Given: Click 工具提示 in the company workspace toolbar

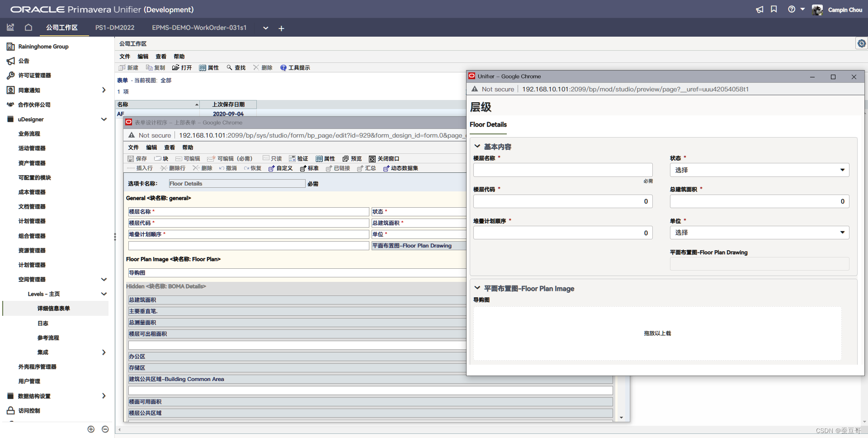Looking at the screenshot, I should (295, 68).
